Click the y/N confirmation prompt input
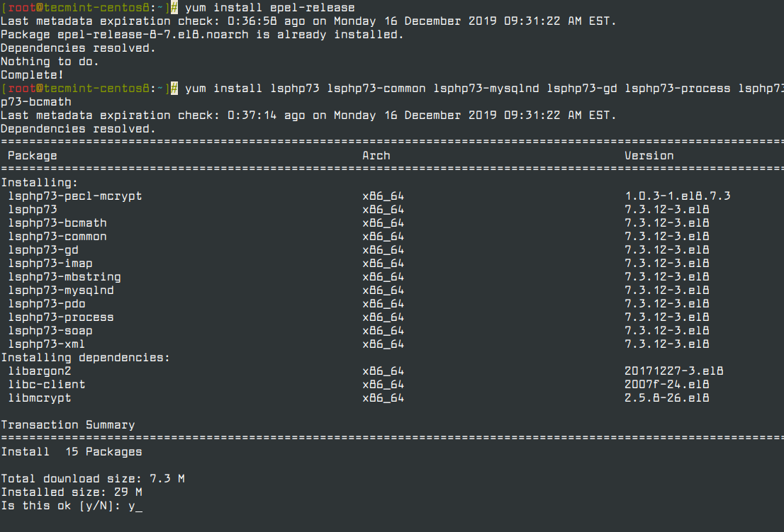The width and height of the screenshot is (784, 532). point(135,506)
